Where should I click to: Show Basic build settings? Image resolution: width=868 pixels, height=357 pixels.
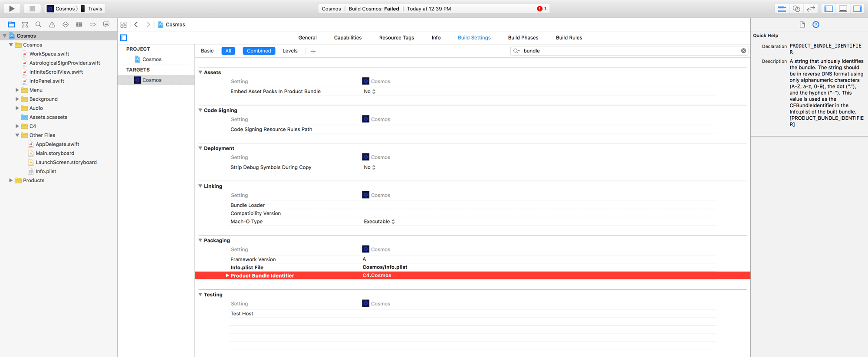point(207,51)
